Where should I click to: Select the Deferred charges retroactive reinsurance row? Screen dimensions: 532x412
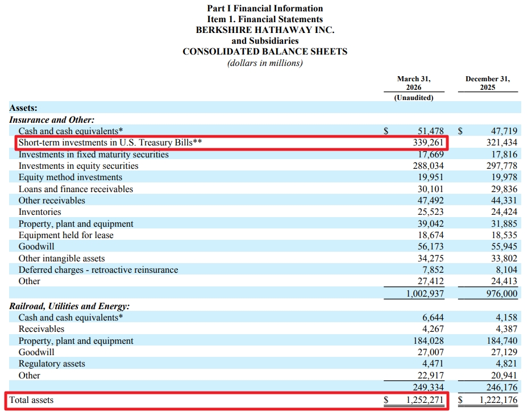click(x=265, y=269)
